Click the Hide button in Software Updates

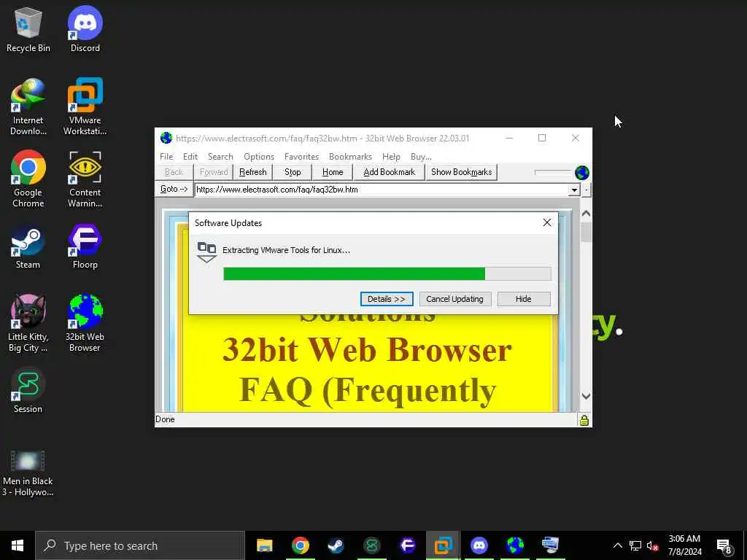(x=524, y=299)
